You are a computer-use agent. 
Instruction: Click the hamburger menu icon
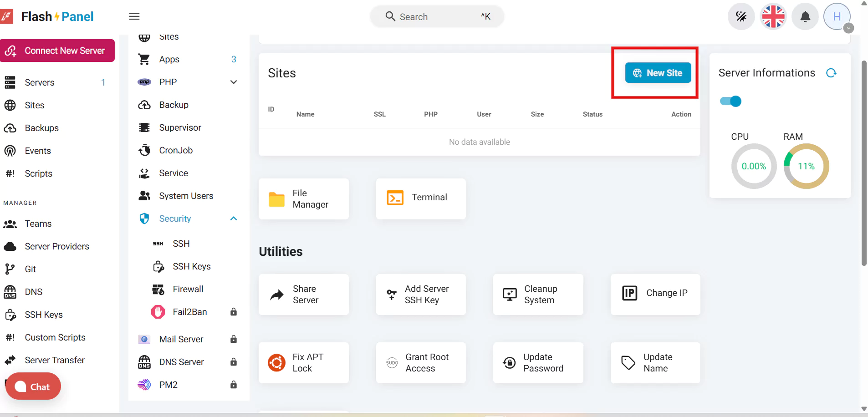click(x=134, y=17)
